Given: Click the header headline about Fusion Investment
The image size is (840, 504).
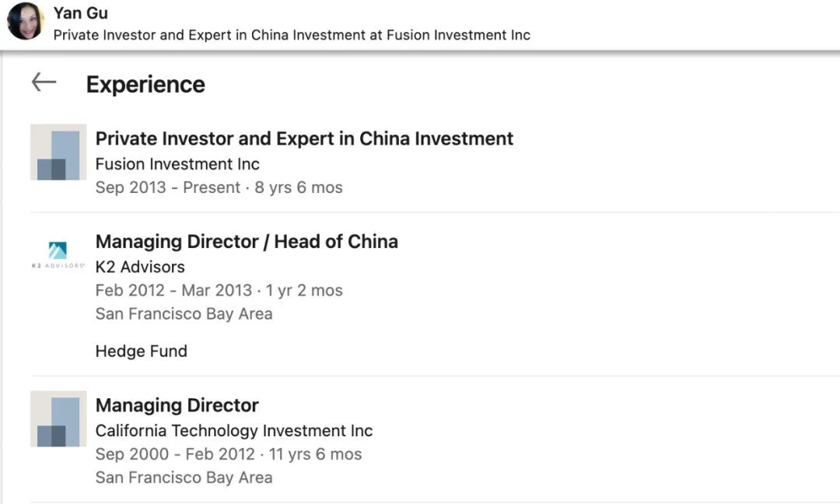Looking at the screenshot, I should point(292,35).
